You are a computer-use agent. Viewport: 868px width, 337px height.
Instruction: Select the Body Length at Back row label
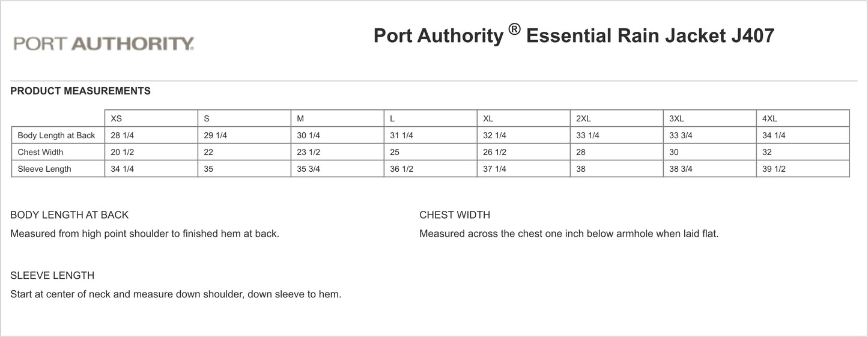[x=56, y=136]
